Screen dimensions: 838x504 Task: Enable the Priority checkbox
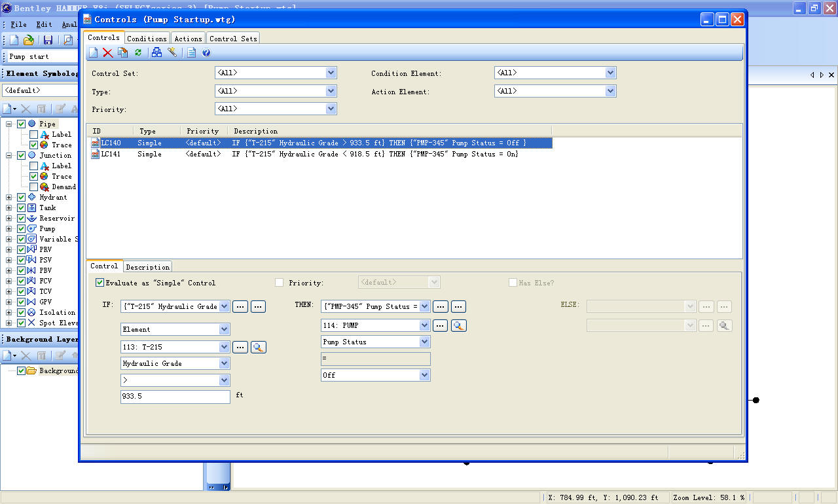pyautogui.click(x=280, y=283)
